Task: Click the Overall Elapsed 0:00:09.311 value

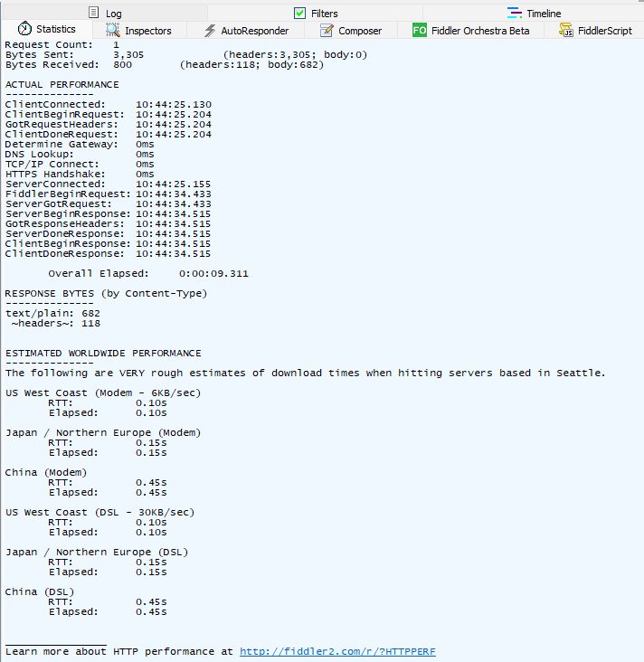Action: pos(213,274)
